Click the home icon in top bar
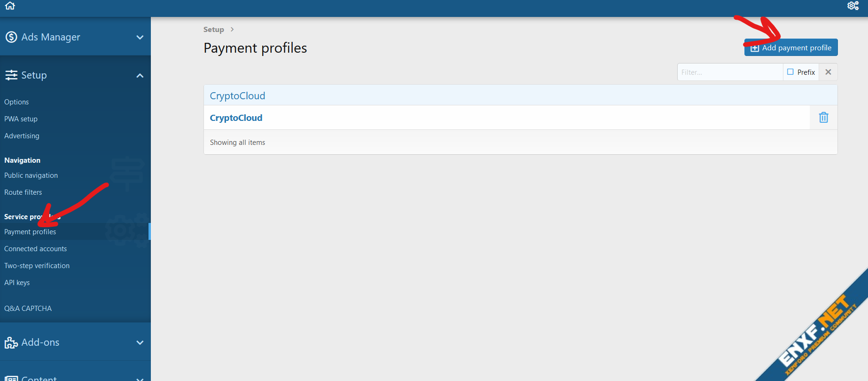 click(x=10, y=6)
